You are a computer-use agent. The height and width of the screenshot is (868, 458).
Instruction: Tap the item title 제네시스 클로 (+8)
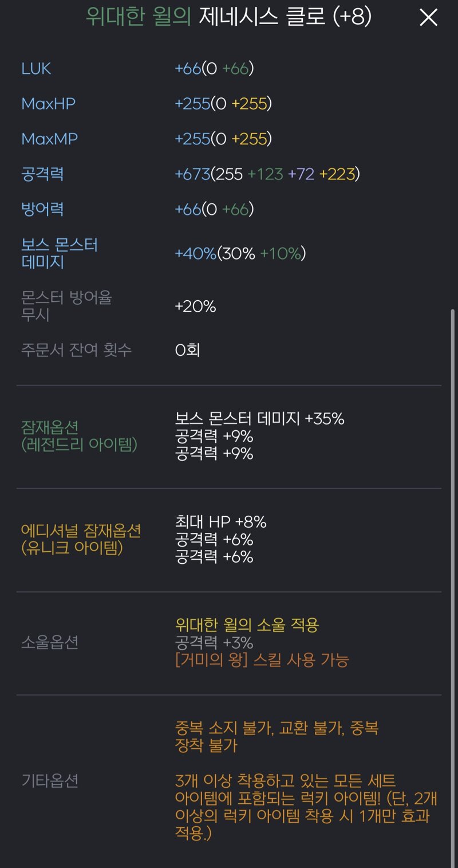point(285,17)
